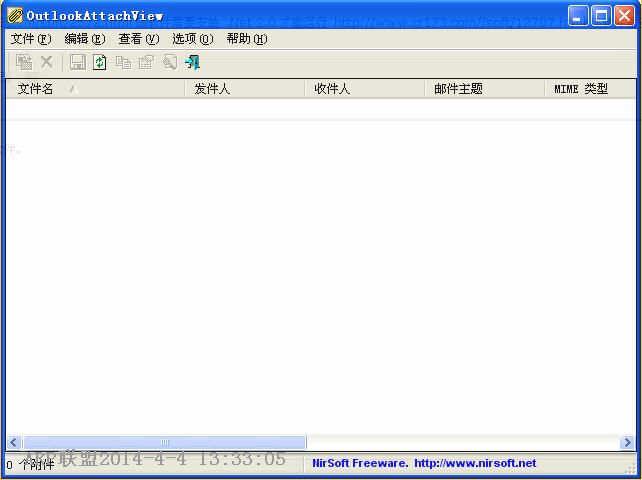
Task: Minimize the OutlookAttachView window
Action: [578, 16]
